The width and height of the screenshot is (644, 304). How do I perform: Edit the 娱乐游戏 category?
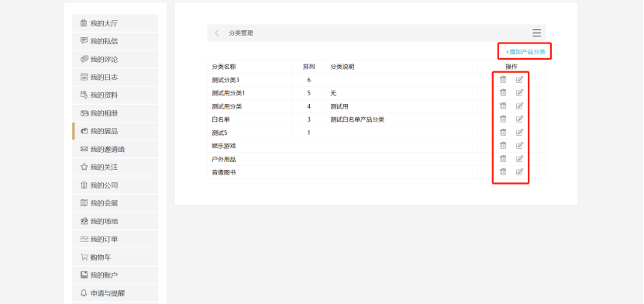519,146
